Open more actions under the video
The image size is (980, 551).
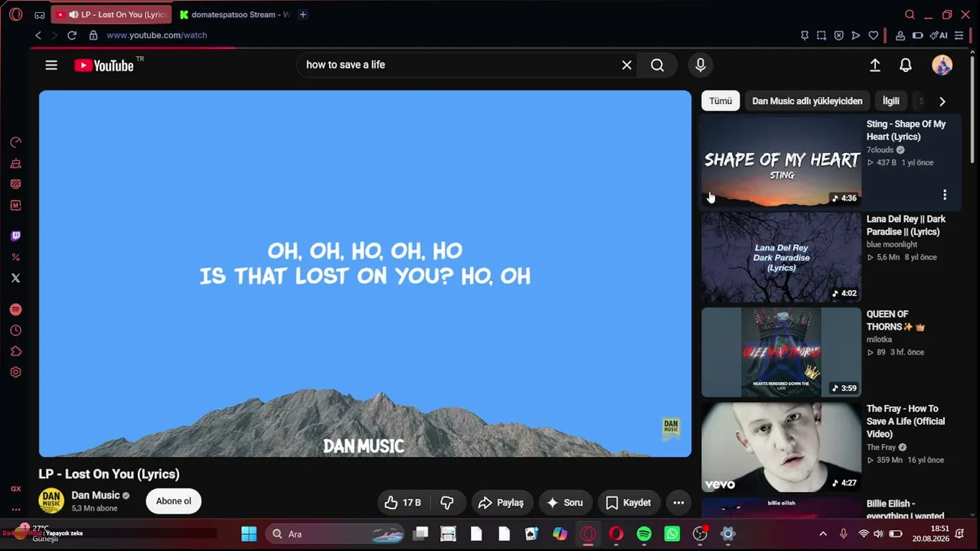click(678, 503)
